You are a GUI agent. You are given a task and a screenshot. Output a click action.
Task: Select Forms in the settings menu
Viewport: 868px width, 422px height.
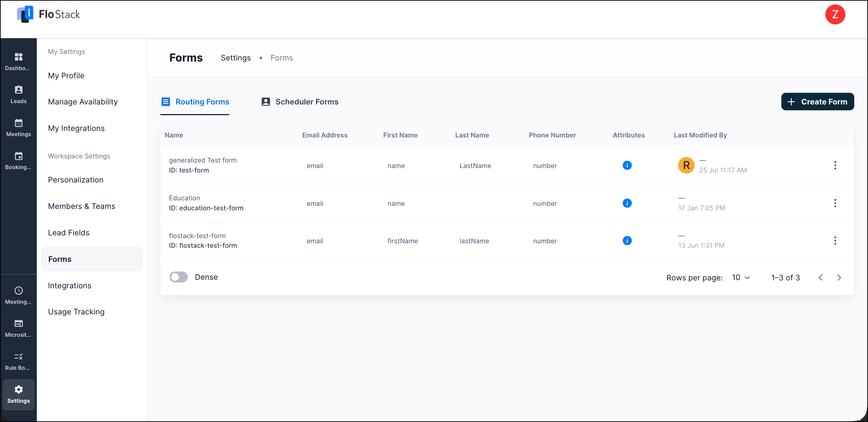(x=91, y=259)
